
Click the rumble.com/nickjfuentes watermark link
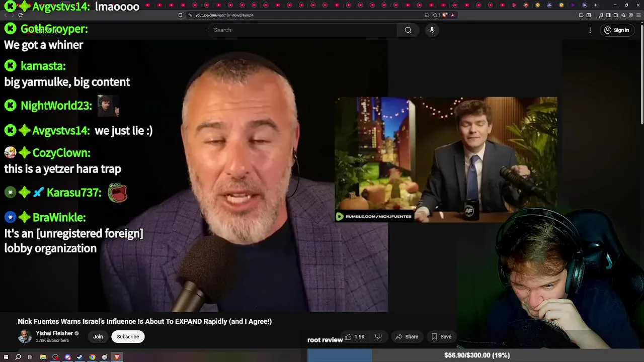point(374,217)
